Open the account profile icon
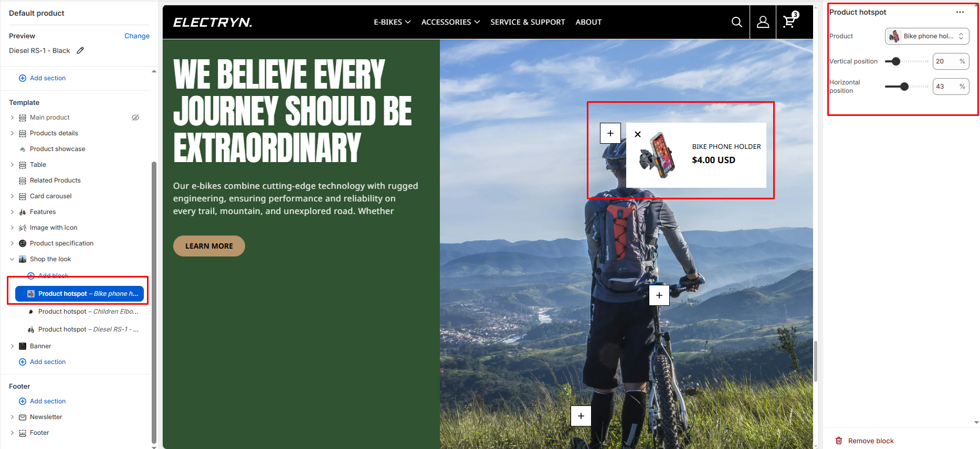Viewport: 980px width, 449px height. point(763,22)
